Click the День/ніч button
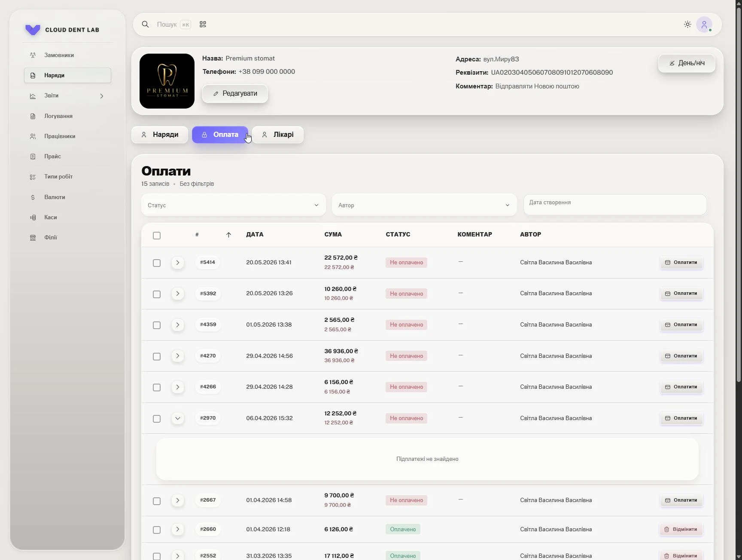Image resolution: width=742 pixels, height=560 pixels. [687, 63]
